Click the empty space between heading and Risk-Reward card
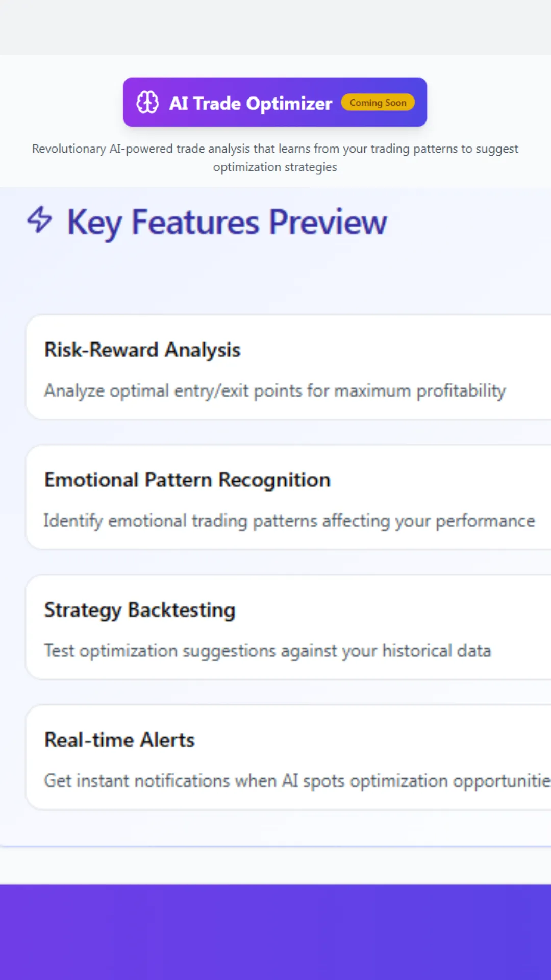This screenshot has height=980, width=551. pyautogui.click(x=275, y=281)
